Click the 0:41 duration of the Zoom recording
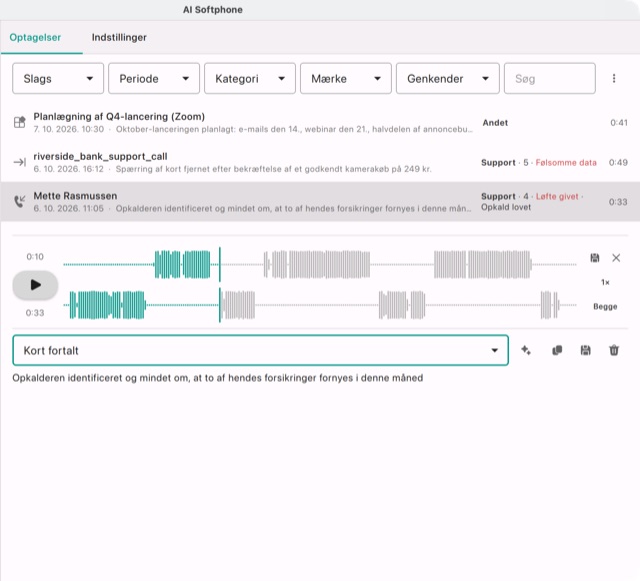 click(x=619, y=122)
